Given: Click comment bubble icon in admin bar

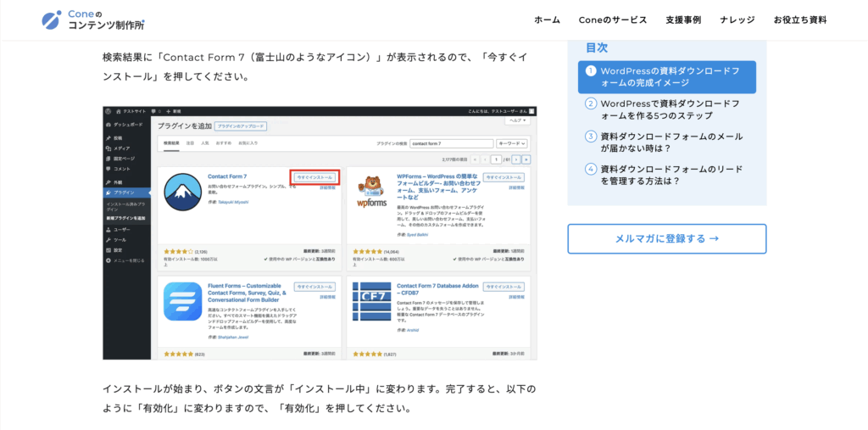Looking at the screenshot, I should click(x=155, y=111).
